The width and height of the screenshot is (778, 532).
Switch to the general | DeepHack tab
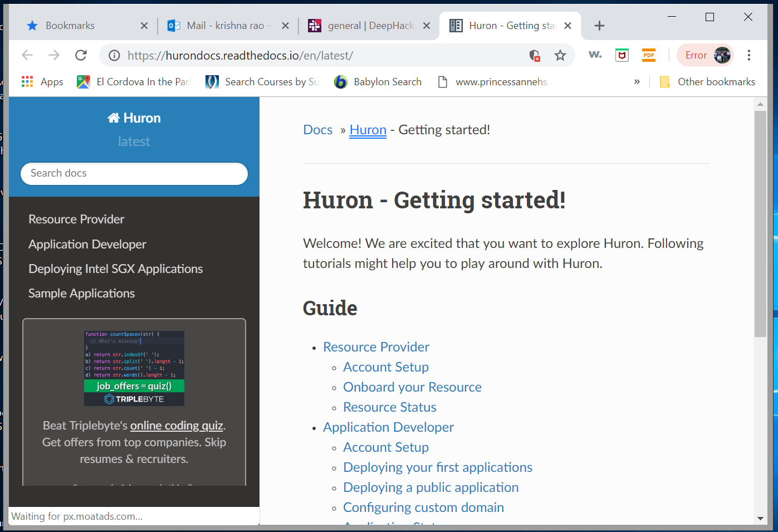(370, 26)
